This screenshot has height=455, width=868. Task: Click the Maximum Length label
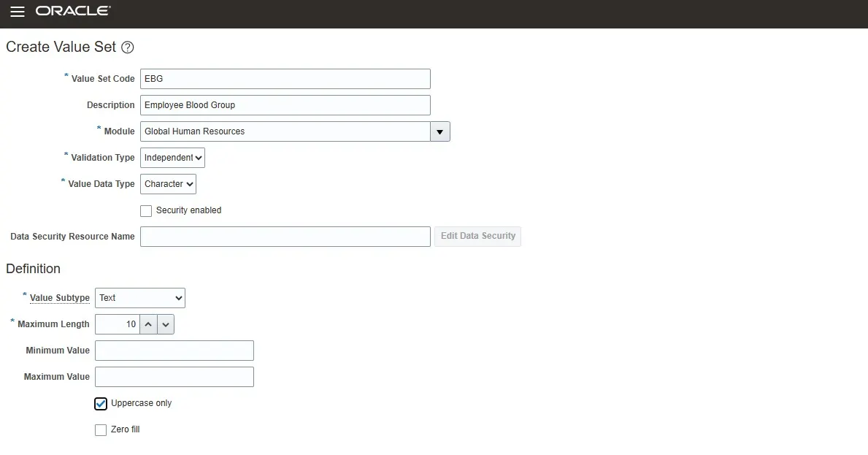coord(53,324)
